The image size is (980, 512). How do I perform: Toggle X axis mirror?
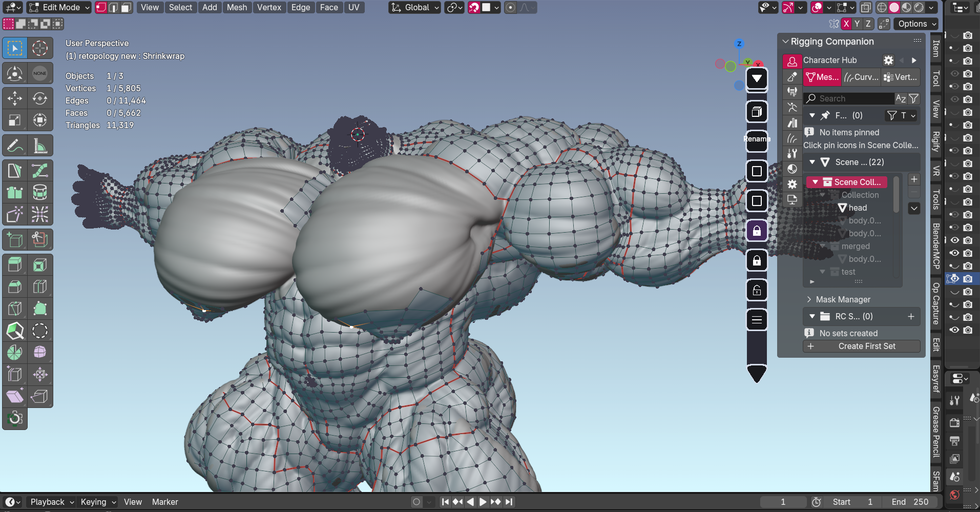(846, 24)
